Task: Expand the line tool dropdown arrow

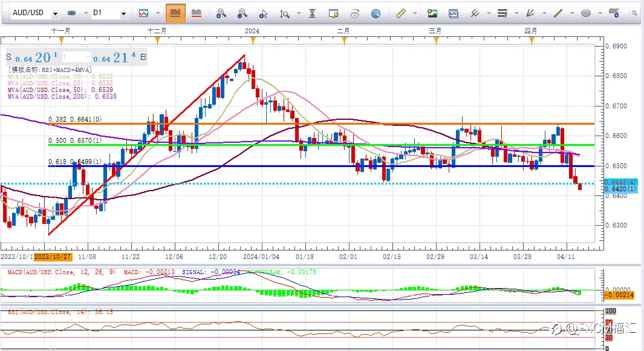Action: tap(572, 13)
